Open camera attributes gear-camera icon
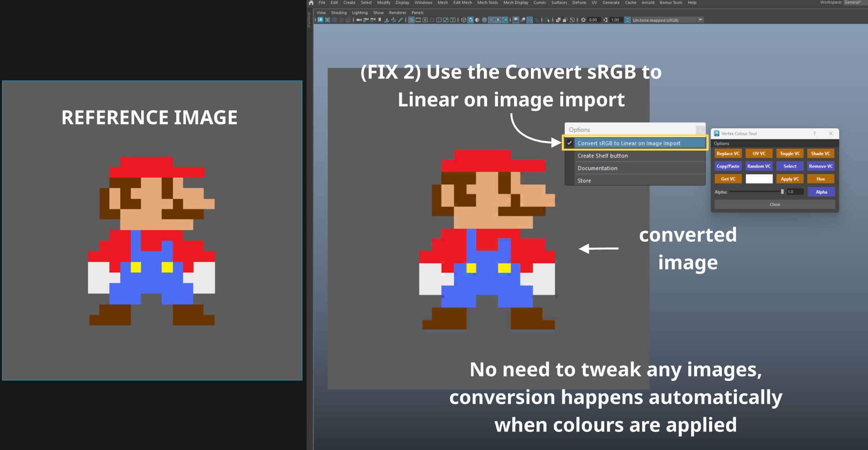The height and width of the screenshot is (450, 868). pyautogui.click(x=373, y=20)
